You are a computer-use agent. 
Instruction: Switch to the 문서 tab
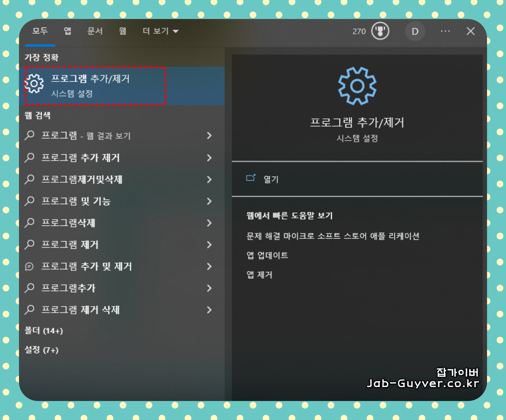pos(95,31)
